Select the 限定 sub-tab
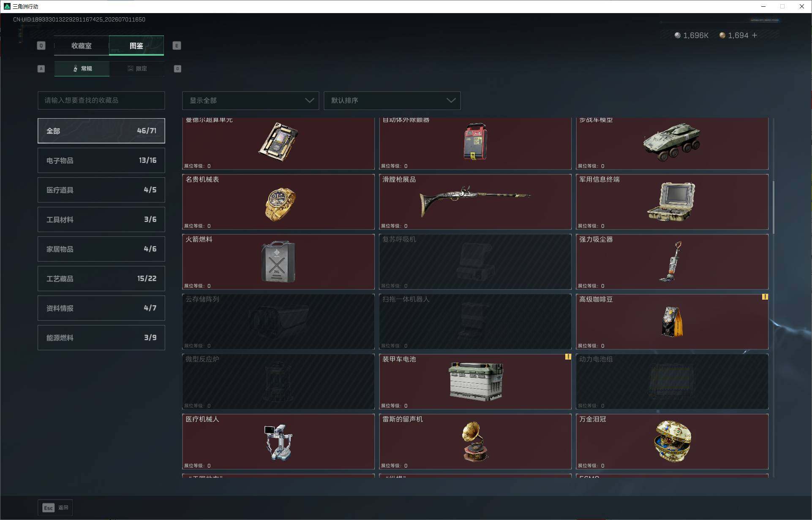 (137, 68)
